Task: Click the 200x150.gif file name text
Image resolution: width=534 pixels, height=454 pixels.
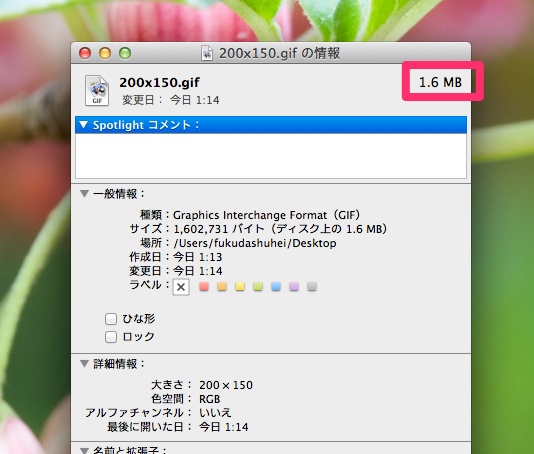Action: pyautogui.click(x=159, y=82)
